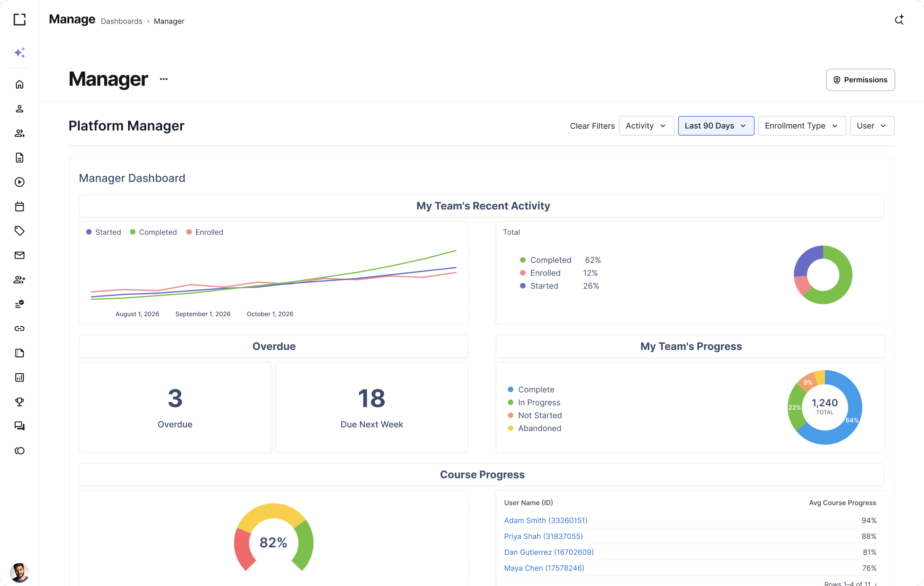Click the Manager breadcrumb item

(169, 21)
